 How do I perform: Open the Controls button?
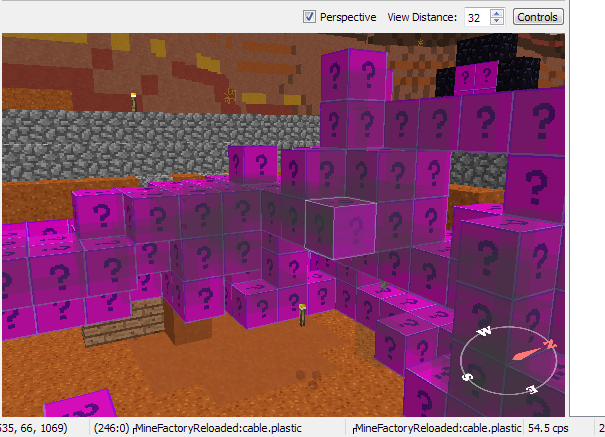click(x=538, y=17)
